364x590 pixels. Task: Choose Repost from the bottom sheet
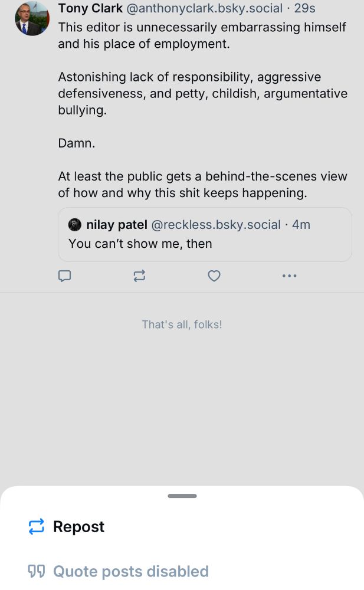[x=78, y=526]
